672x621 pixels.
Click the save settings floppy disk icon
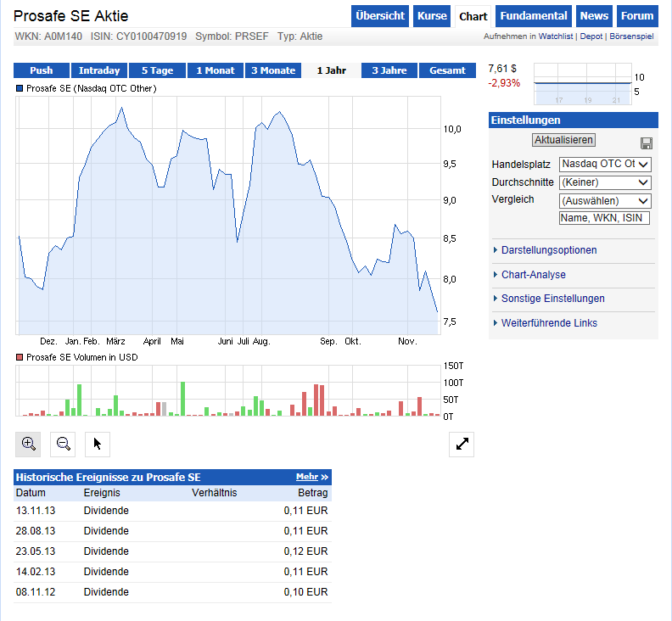647,143
